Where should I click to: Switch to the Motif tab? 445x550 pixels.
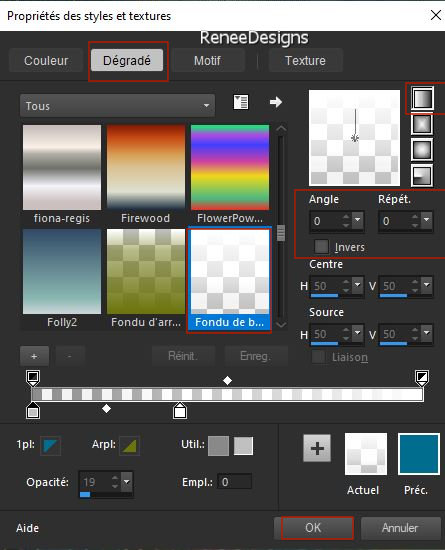[x=207, y=61]
